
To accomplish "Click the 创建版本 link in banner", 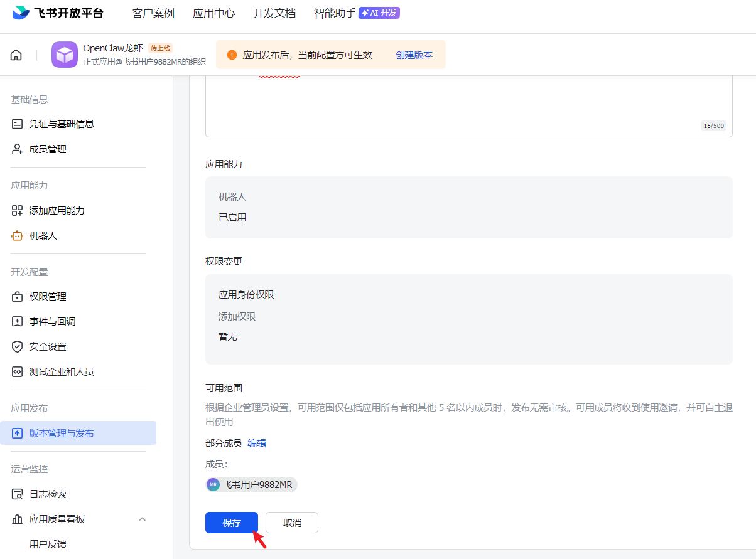I will (414, 55).
